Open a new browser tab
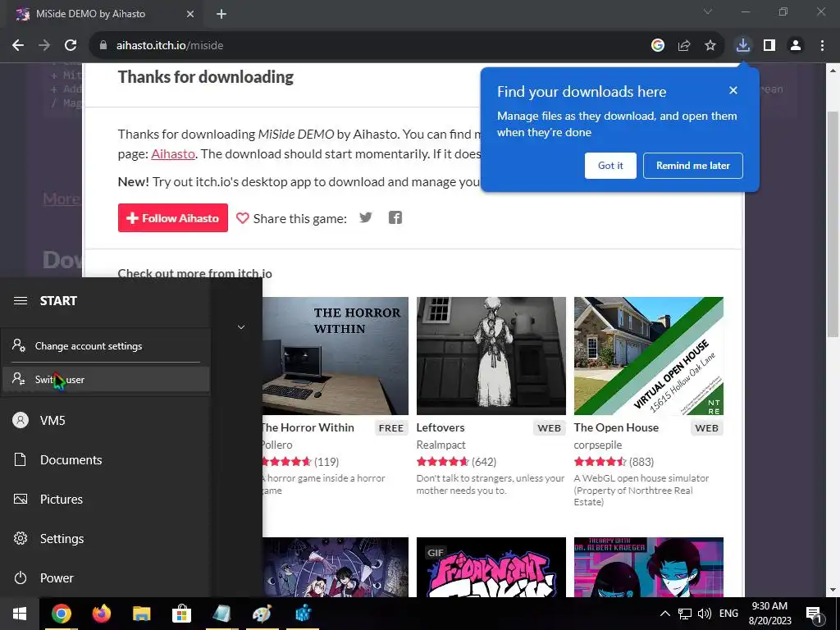This screenshot has height=630, width=840. pyautogui.click(x=221, y=14)
